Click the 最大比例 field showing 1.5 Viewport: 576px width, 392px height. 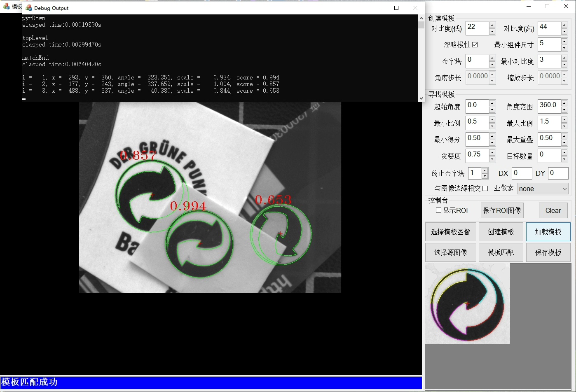pyautogui.click(x=549, y=123)
